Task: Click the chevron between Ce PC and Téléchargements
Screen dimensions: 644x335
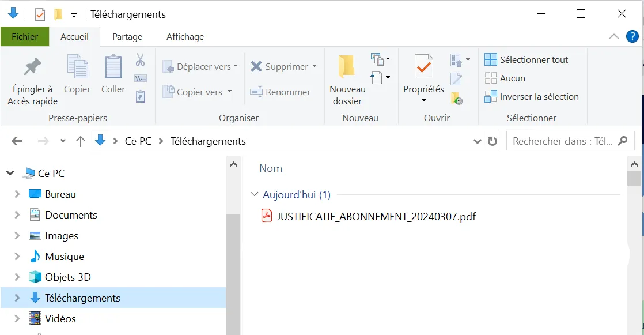Action: click(161, 141)
